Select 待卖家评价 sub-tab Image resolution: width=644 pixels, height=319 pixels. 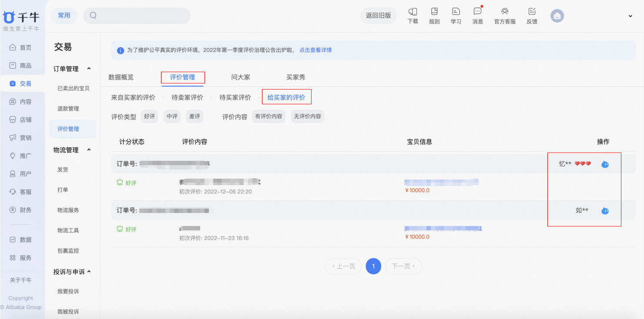point(187,97)
